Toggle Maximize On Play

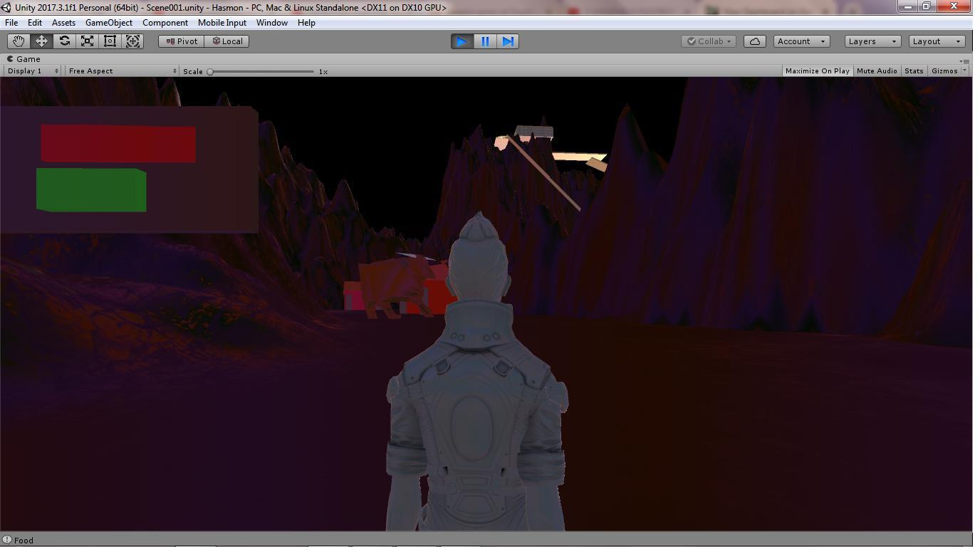tap(817, 71)
